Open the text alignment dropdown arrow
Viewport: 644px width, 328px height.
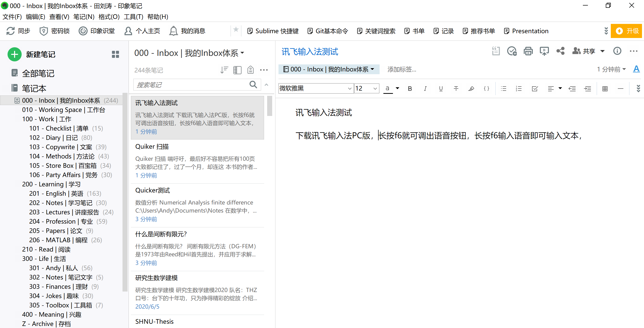(x=560, y=88)
